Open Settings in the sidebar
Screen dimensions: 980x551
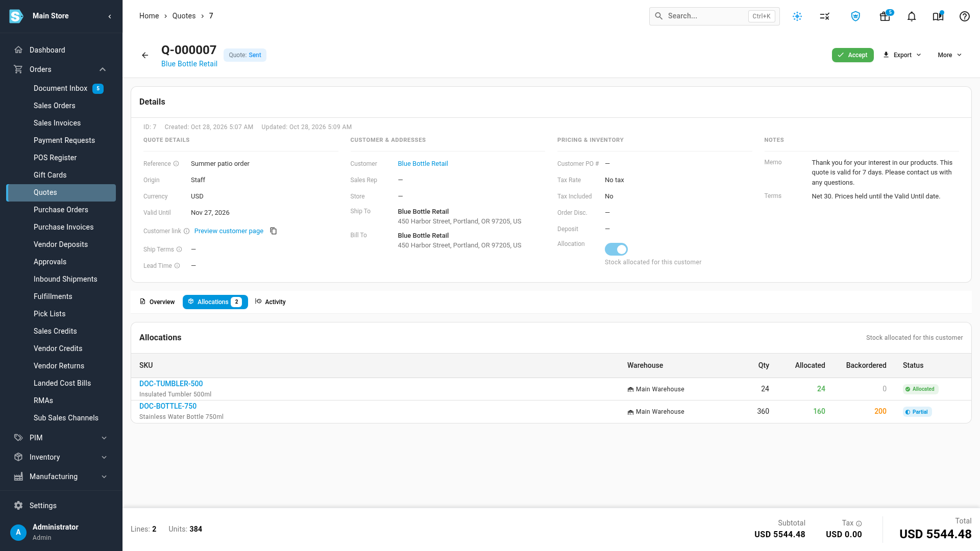click(43, 506)
